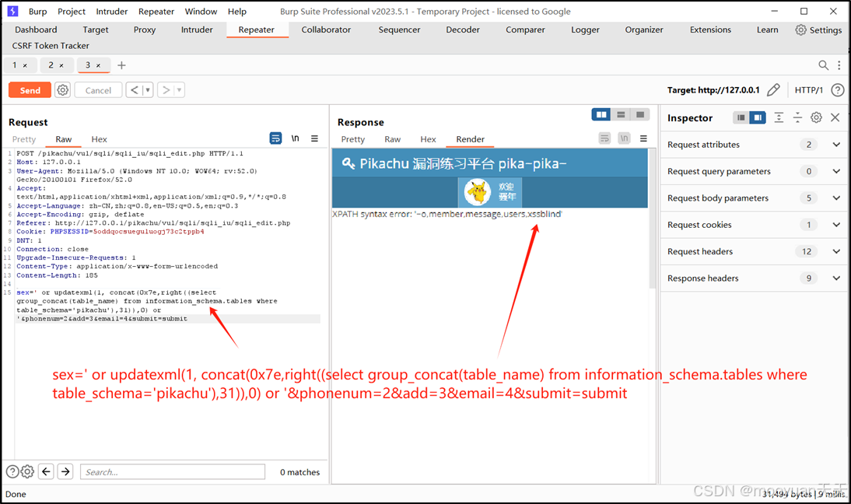Image resolution: width=851 pixels, height=504 pixels.
Task: Open request settings gear next to Send
Action: [63, 90]
